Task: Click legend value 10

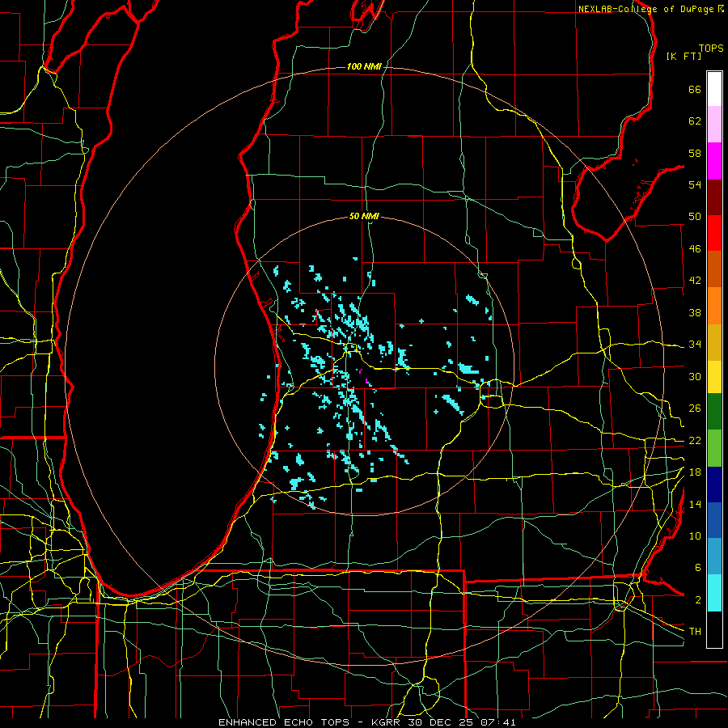Action: tap(695, 535)
